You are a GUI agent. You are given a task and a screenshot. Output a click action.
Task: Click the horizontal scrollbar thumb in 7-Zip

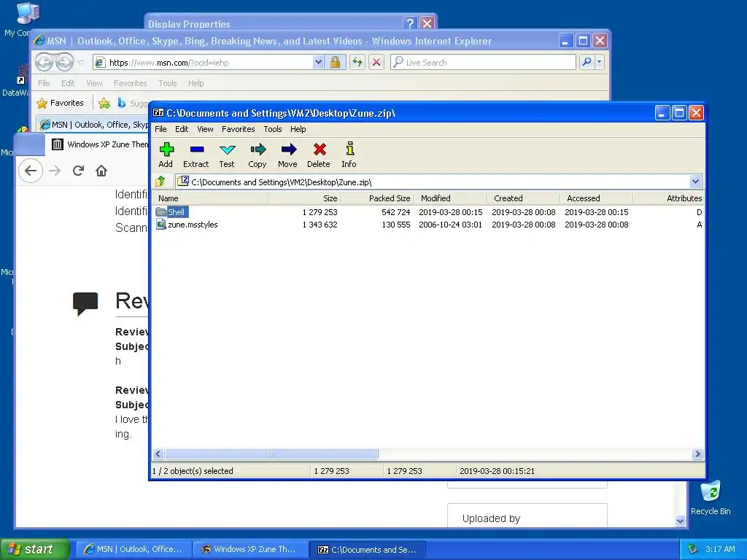pos(271,454)
